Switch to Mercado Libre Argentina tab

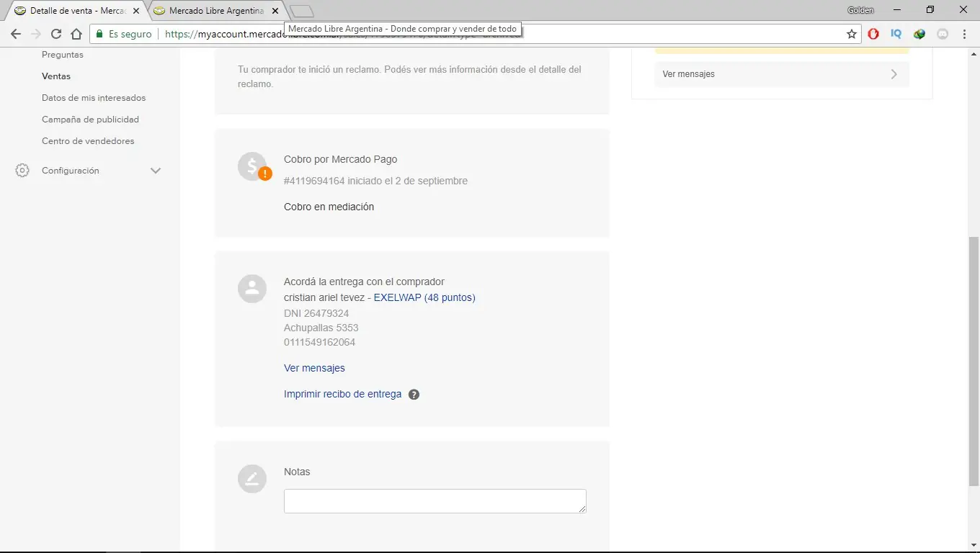click(x=216, y=11)
